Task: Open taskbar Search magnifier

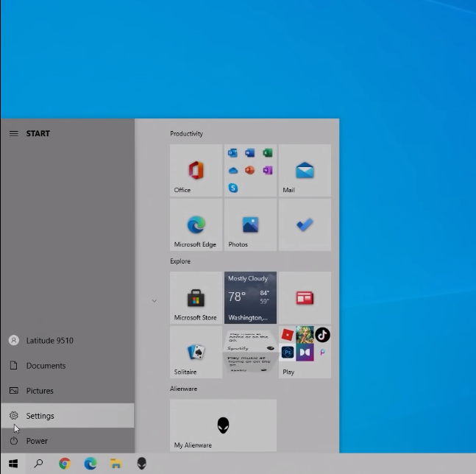Action: tap(38, 464)
